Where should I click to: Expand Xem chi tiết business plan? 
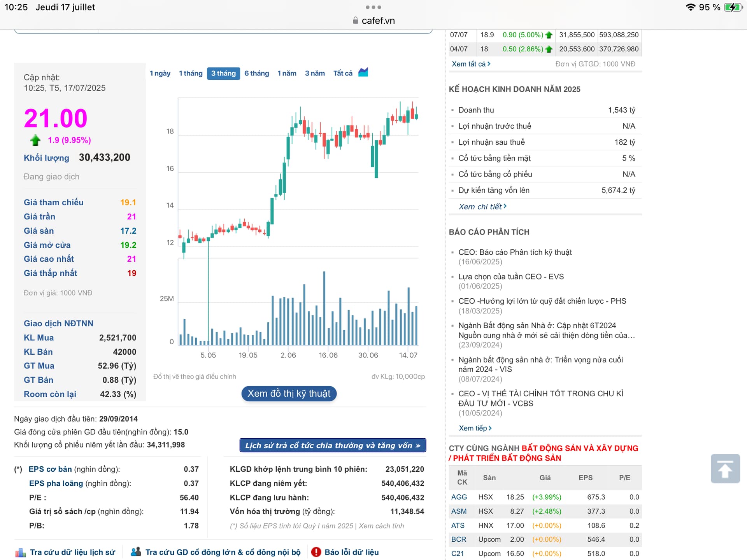(x=482, y=206)
